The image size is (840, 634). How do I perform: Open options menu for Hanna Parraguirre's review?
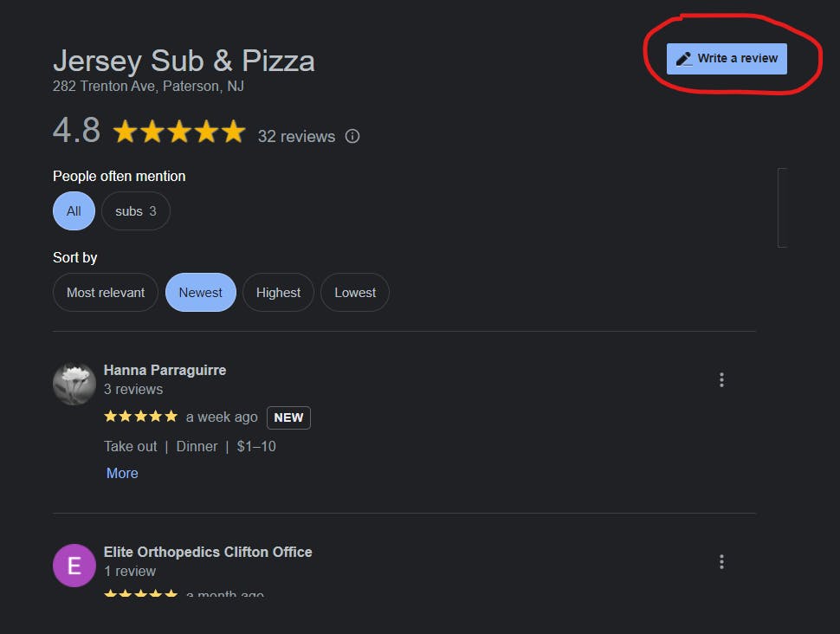click(x=721, y=379)
